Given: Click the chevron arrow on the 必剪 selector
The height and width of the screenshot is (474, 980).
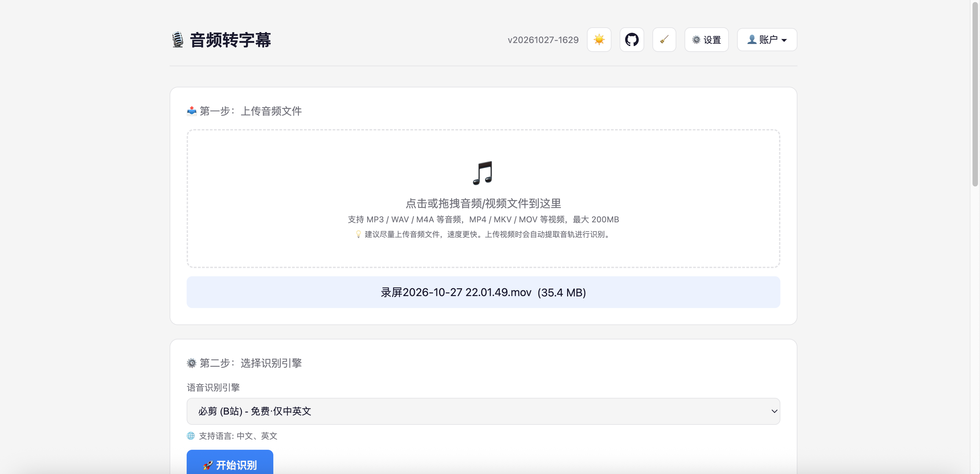Looking at the screenshot, I should (x=774, y=411).
